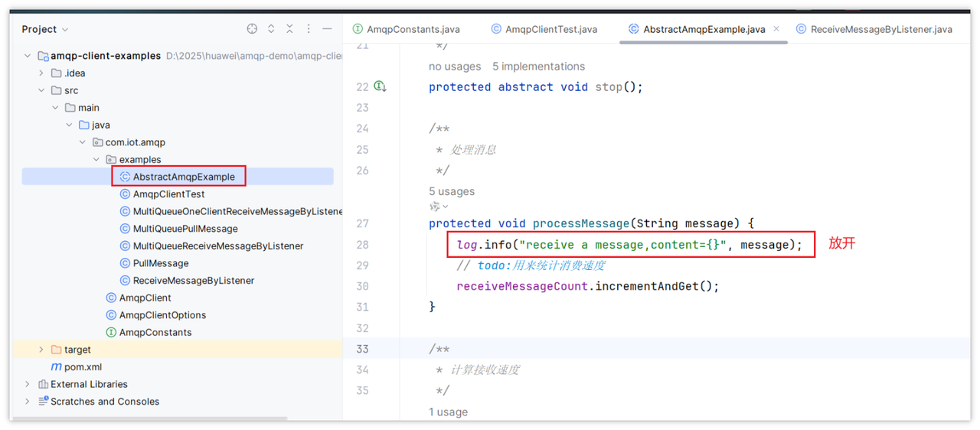Open the Project view dropdown
This screenshot has height=430, width=980.
click(45, 29)
